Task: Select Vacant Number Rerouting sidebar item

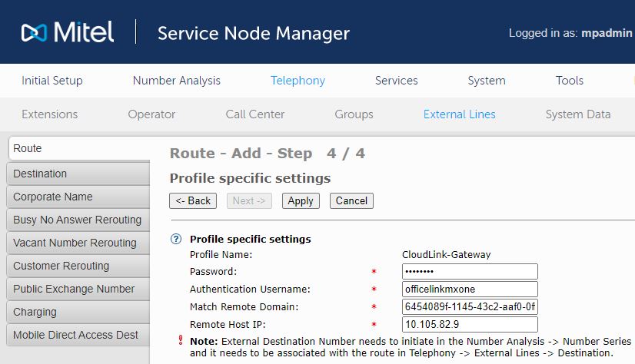Action: tap(77, 243)
